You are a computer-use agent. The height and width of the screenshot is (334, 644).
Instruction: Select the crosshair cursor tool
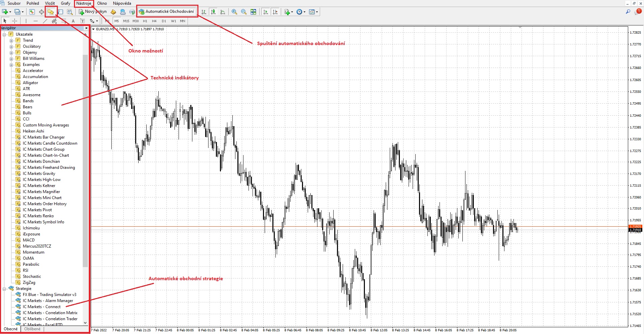point(14,21)
